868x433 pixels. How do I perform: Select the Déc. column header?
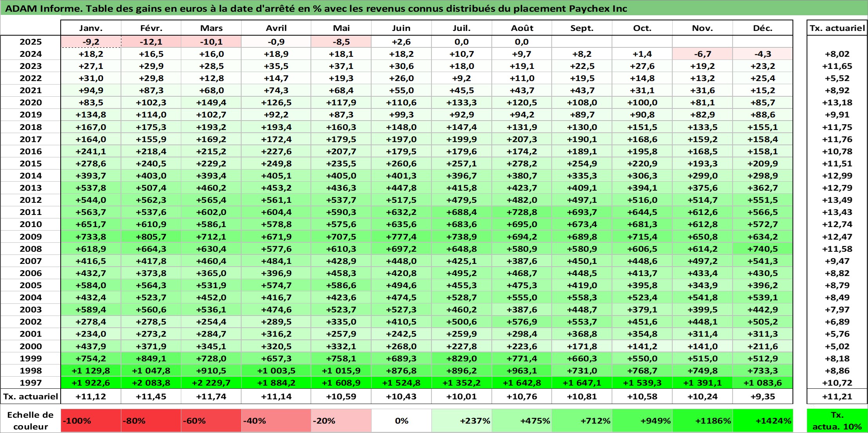pyautogui.click(x=763, y=28)
